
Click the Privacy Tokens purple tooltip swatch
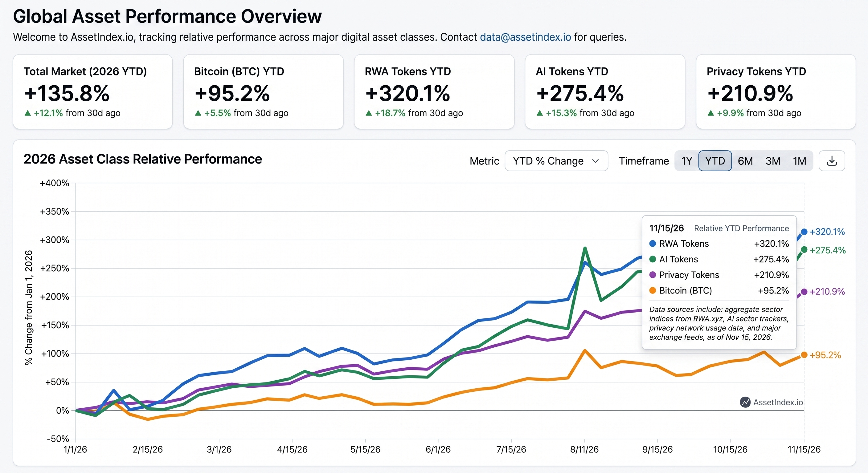[653, 275]
